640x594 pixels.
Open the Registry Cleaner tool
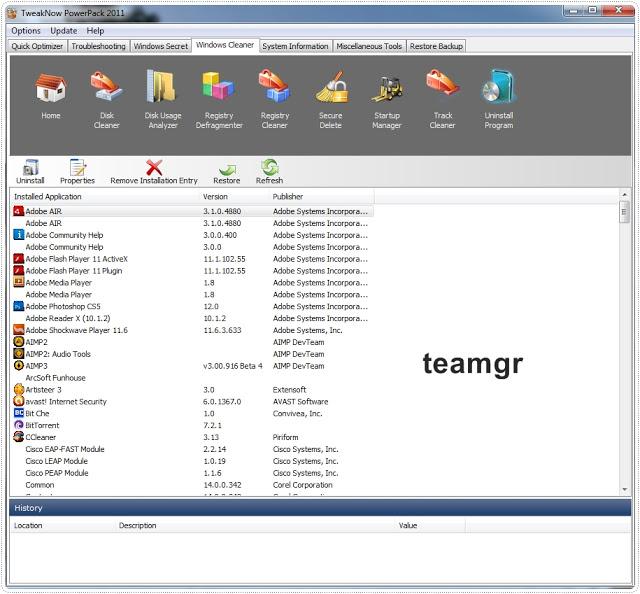pyautogui.click(x=275, y=100)
